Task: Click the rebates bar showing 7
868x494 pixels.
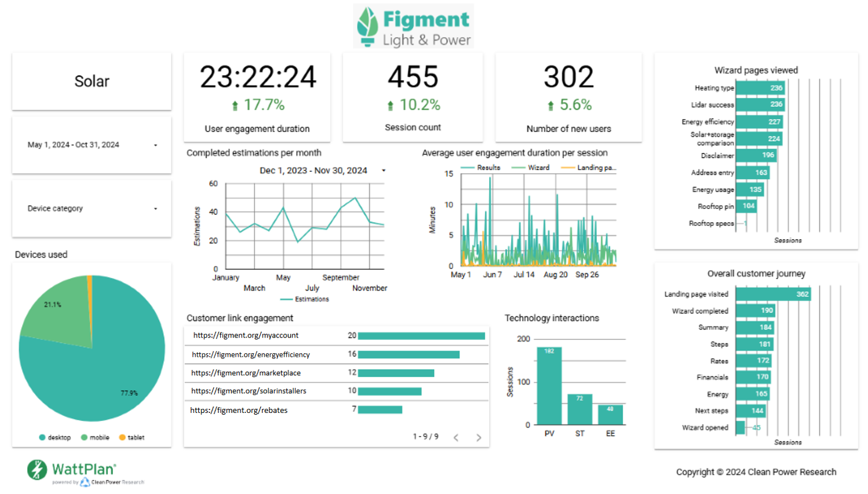Action: (380, 409)
